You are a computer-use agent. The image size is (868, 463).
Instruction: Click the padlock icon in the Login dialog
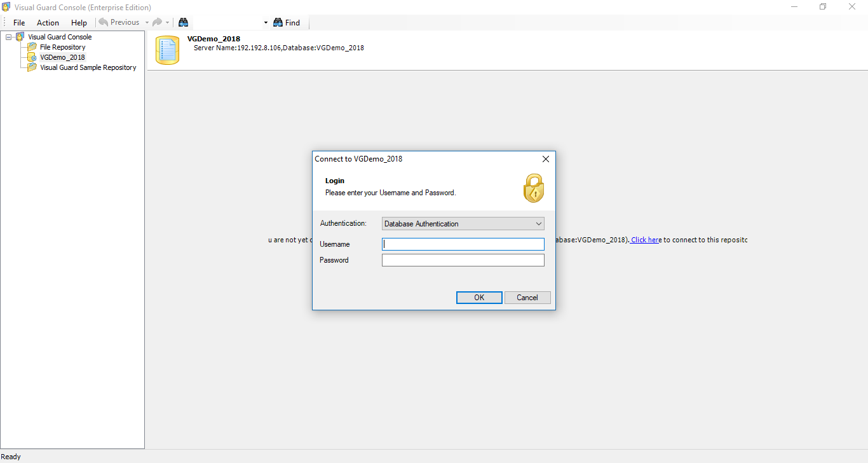point(534,188)
